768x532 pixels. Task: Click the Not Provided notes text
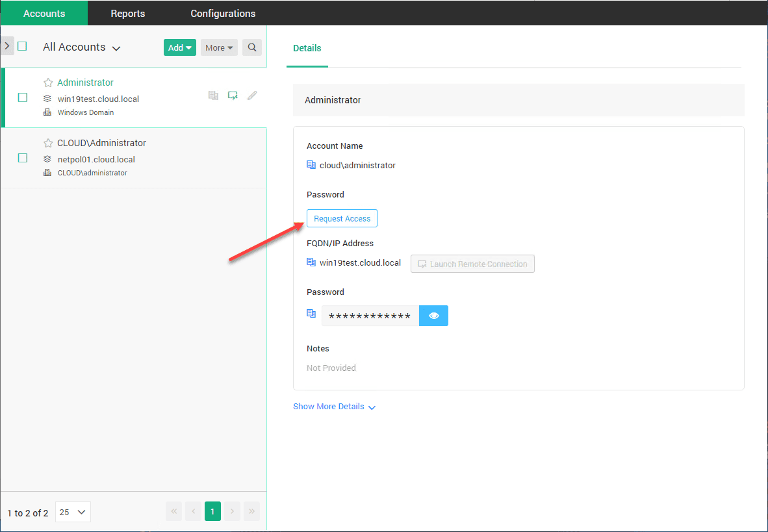pos(331,368)
